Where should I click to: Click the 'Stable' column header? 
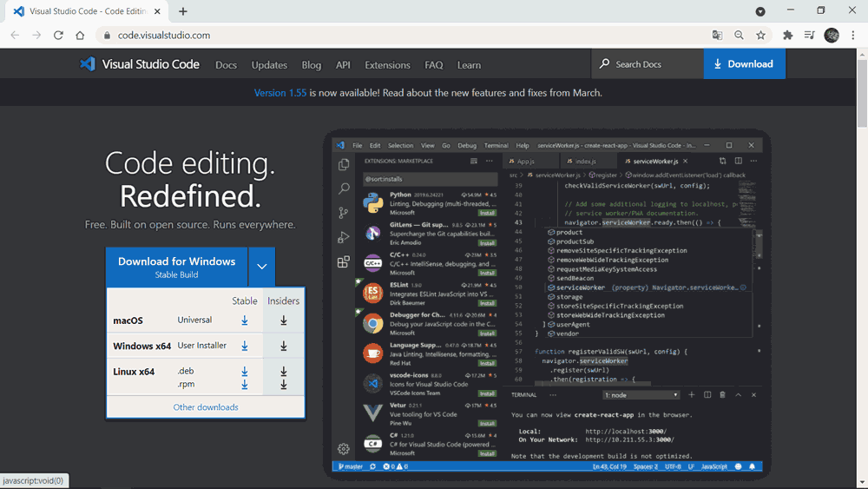point(245,301)
